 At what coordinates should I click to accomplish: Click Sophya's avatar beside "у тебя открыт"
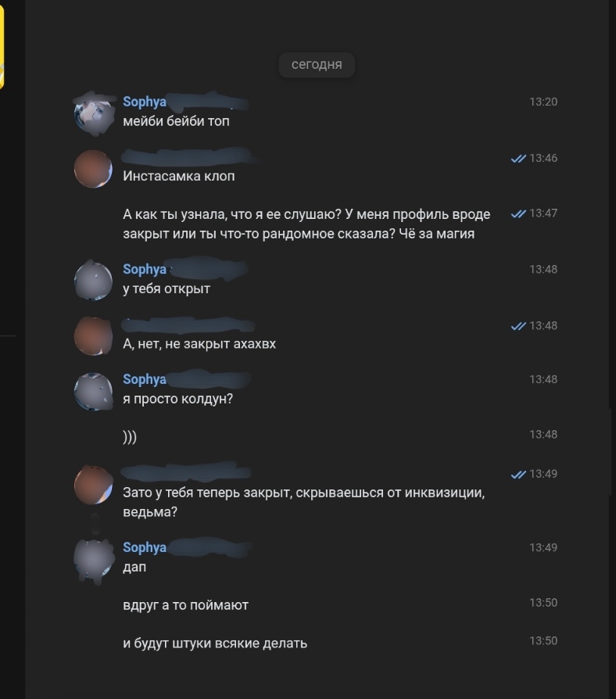tap(93, 281)
